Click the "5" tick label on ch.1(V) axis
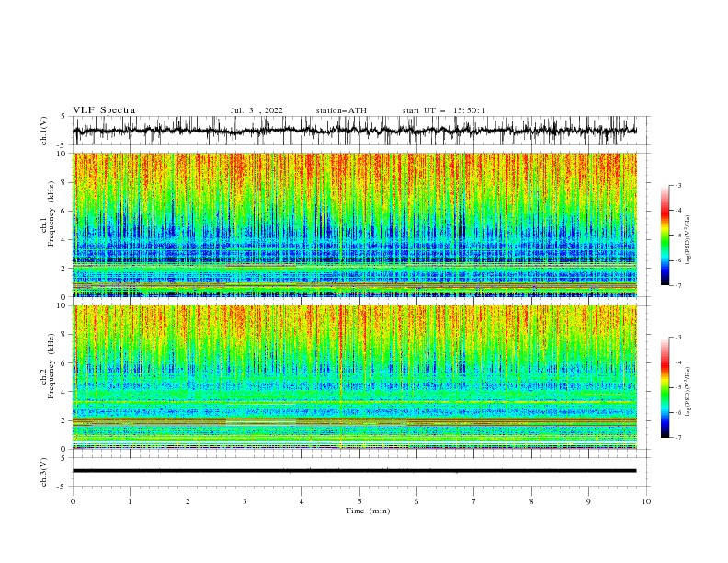 pyautogui.click(x=64, y=117)
